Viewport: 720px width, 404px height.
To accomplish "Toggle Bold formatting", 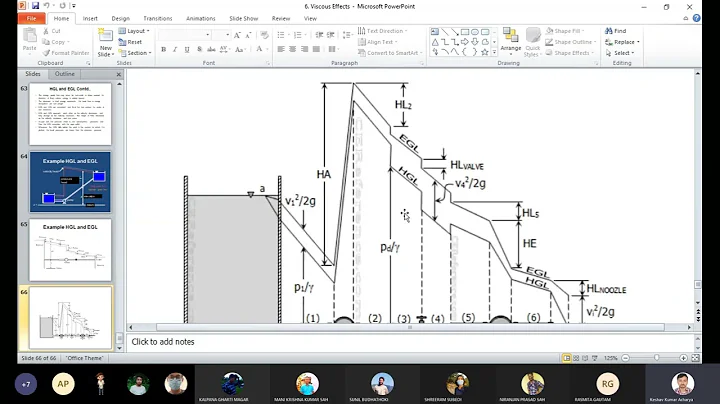I will [163, 49].
